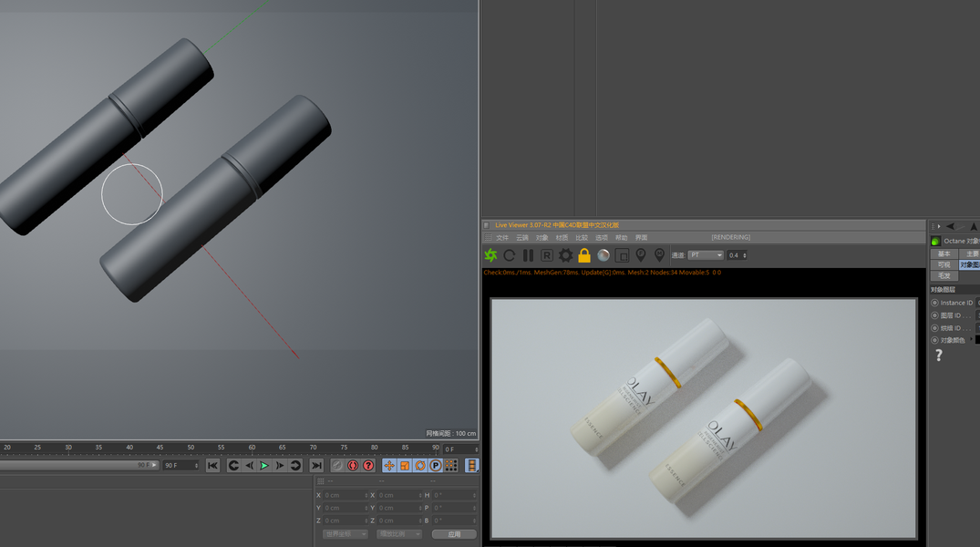Select the render region square icon
The image size is (980, 547).
tap(622, 255)
